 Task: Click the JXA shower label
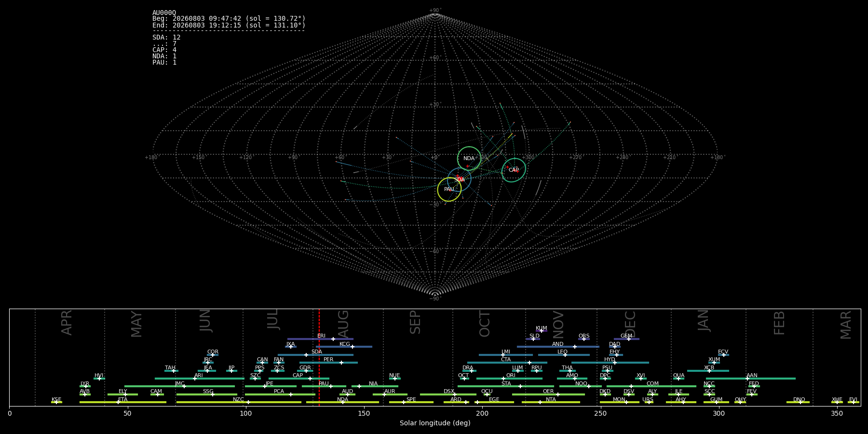click(290, 344)
